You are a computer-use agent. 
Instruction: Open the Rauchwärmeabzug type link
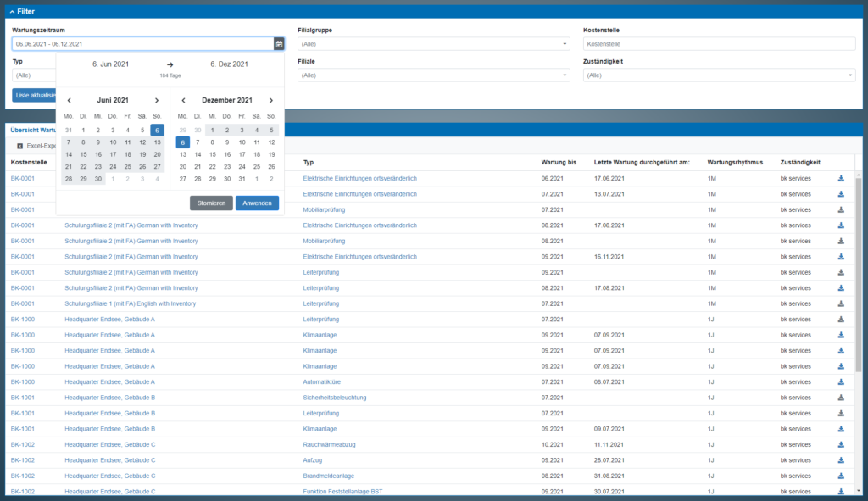[x=330, y=444]
